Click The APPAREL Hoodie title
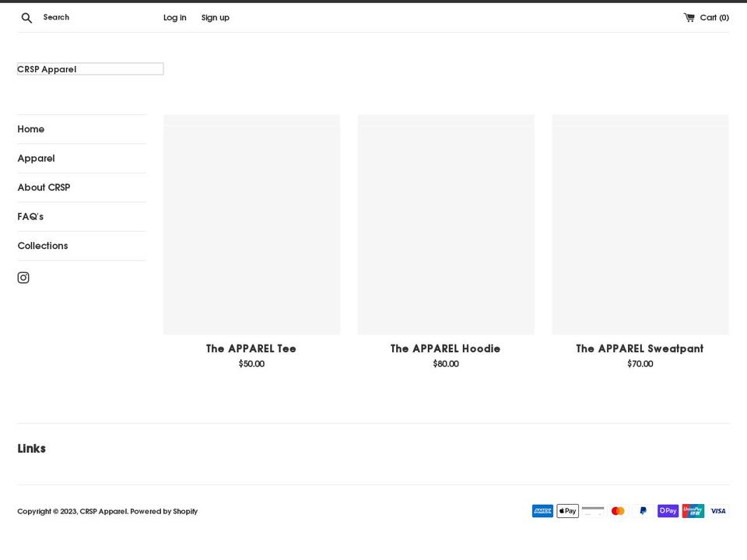This screenshot has width=747, height=560. click(445, 348)
